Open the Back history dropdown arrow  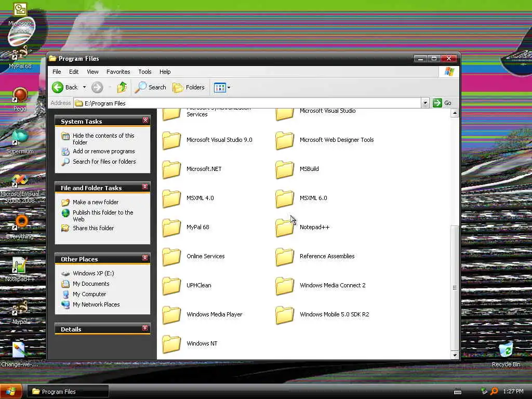pos(84,87)
